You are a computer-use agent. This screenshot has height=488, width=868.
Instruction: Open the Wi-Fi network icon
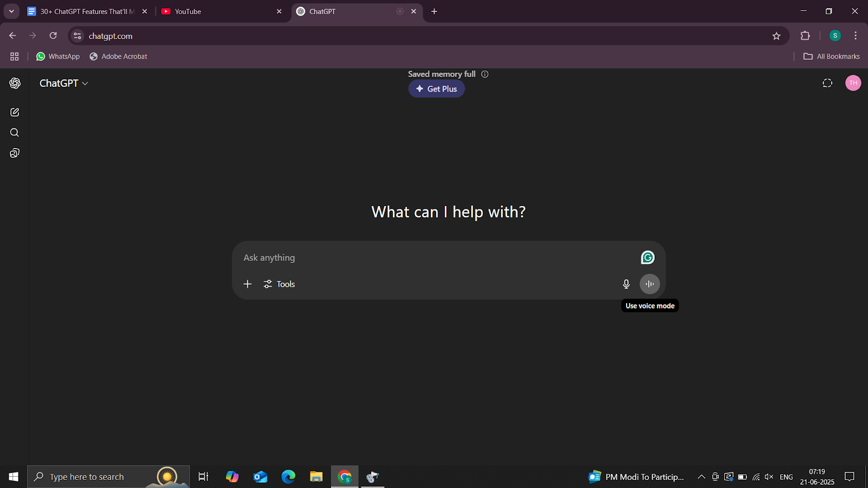pos(756,477)
